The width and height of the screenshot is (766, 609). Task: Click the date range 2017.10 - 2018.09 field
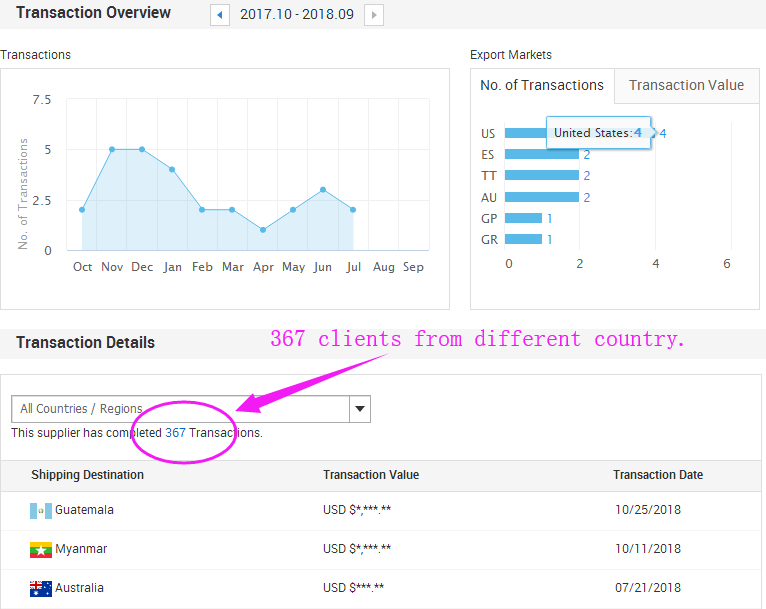pyautogui.click(x=297, y=15)
